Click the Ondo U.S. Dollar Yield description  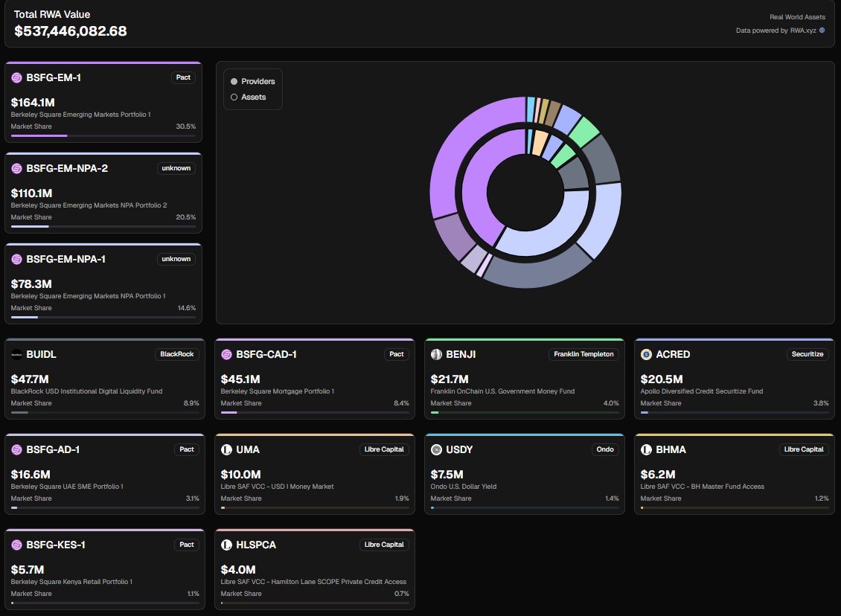[x=464, y=487]
